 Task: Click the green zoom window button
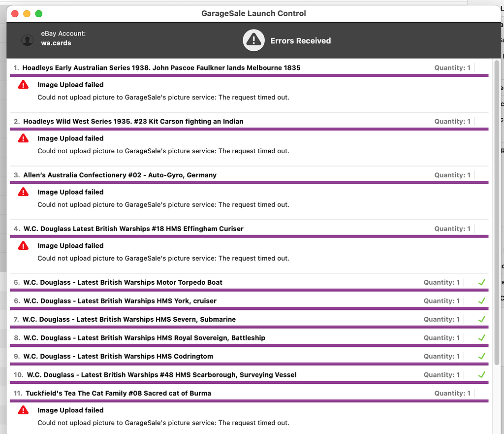click(x=38, y=14)
